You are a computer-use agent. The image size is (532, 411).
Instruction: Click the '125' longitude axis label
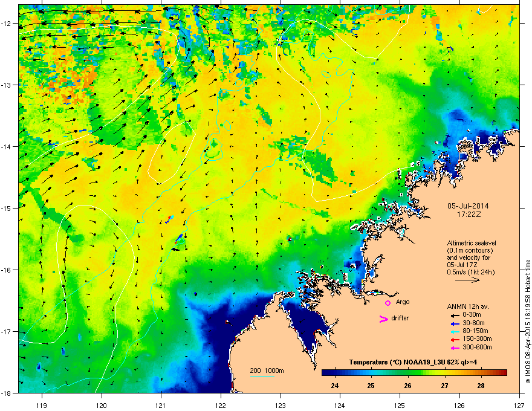point(400,405)
